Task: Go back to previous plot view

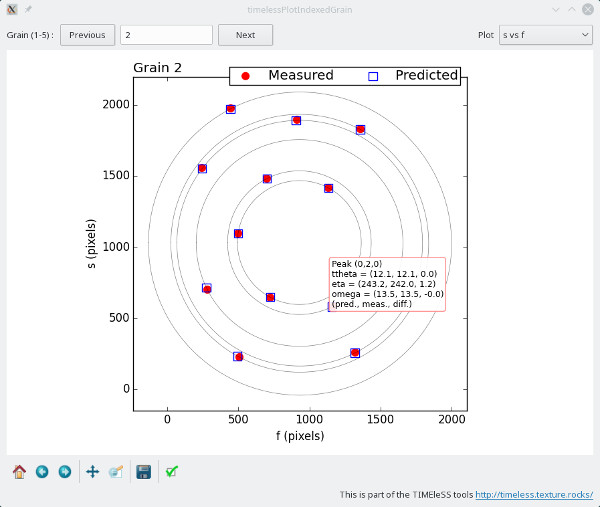Action: pyautogui.click(x=42, y=471)
